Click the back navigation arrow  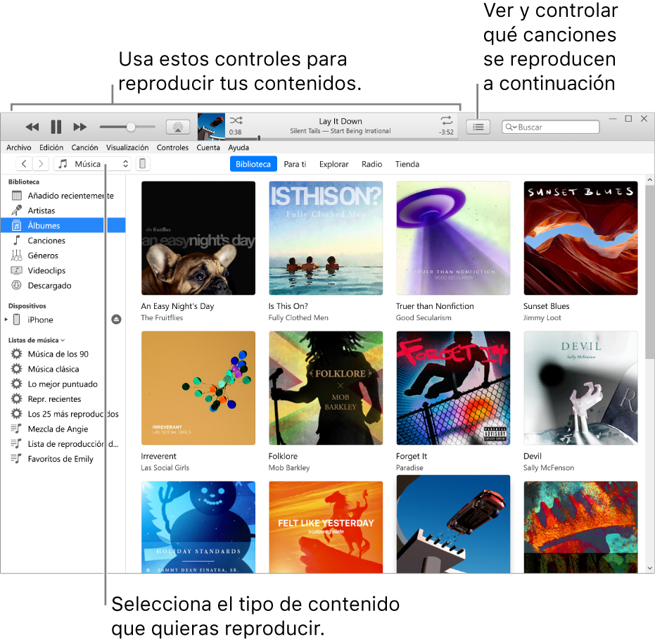coord(23,163)
